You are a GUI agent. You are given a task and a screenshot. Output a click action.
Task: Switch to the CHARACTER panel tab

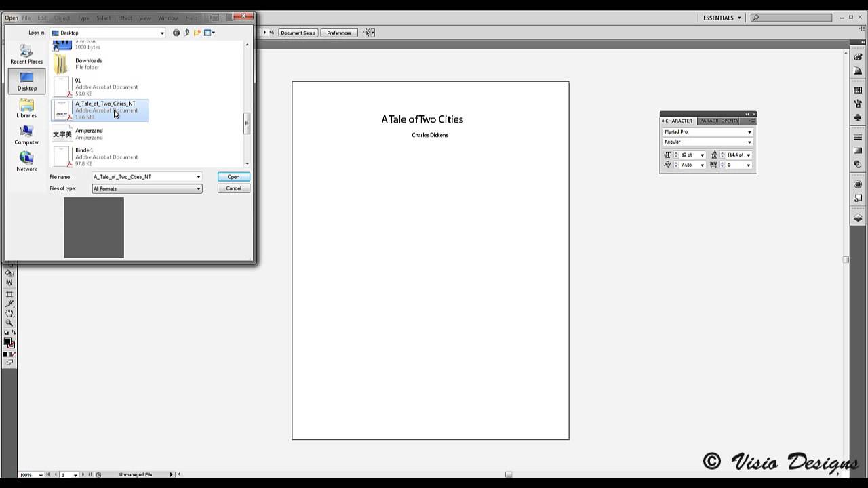pos(677,121)
